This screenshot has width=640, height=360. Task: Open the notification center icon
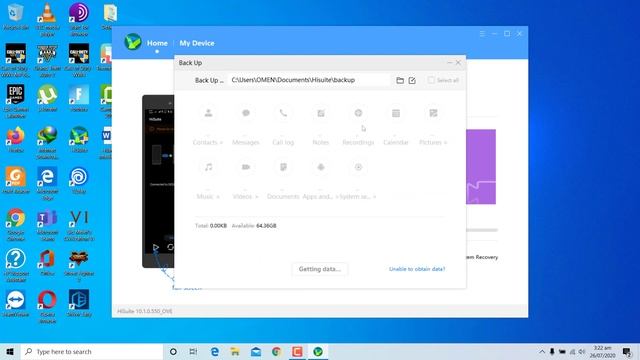click(627, 351)
